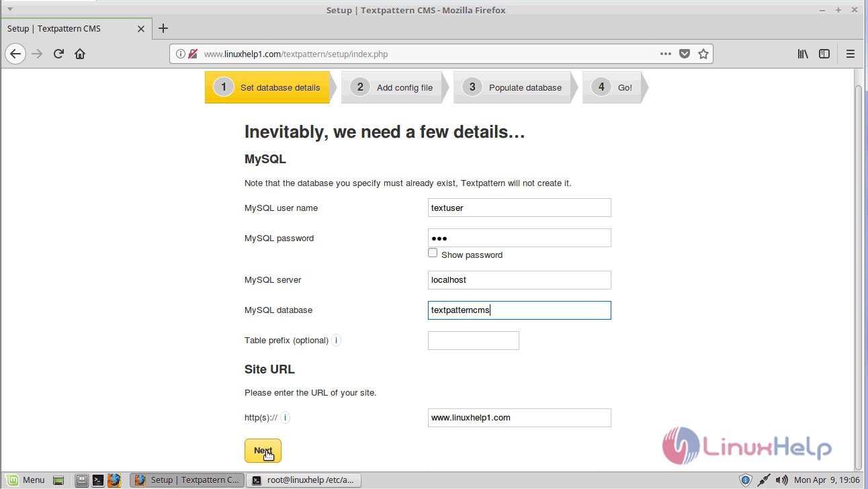868x489 pixels.
Task: Select step 3 Populate database
Action: tap(514, 87)
